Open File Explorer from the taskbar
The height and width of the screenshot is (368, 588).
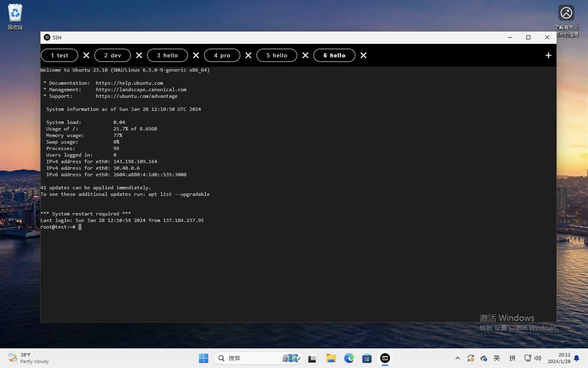coord(331,358)
